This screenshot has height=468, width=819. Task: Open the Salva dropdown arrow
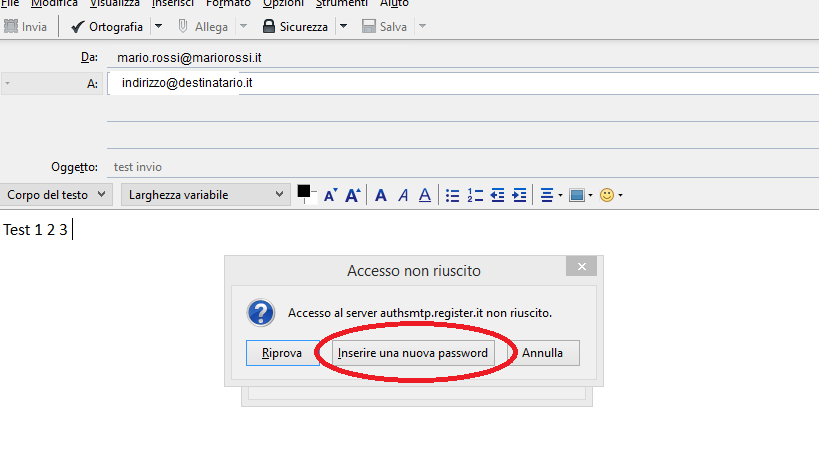423,27
